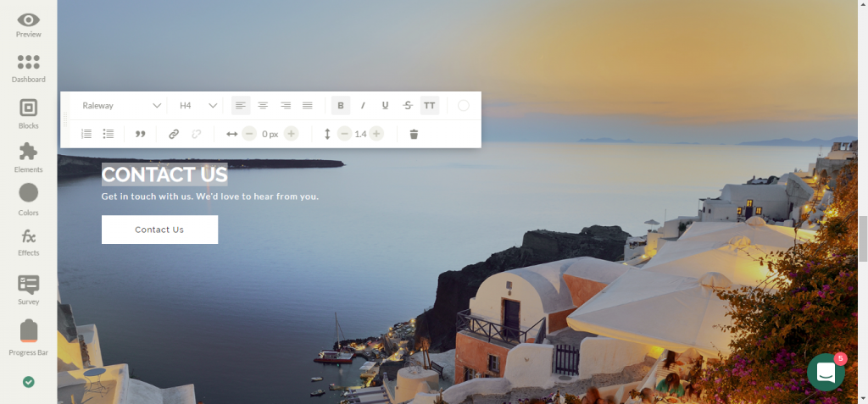Viewport: 868px width, 404px height.
Task: Decrease letter spacing with minus
Action: [x=249, y=134]
